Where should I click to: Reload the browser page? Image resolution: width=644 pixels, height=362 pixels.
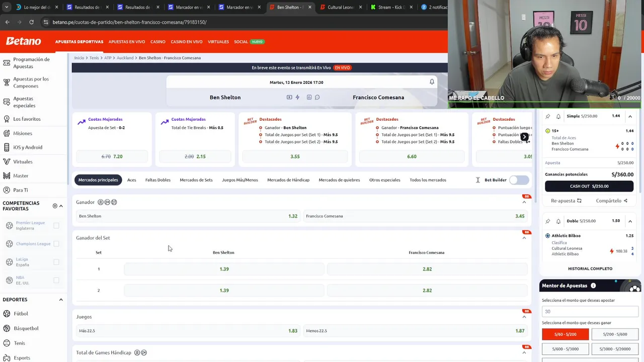[31, 22]
